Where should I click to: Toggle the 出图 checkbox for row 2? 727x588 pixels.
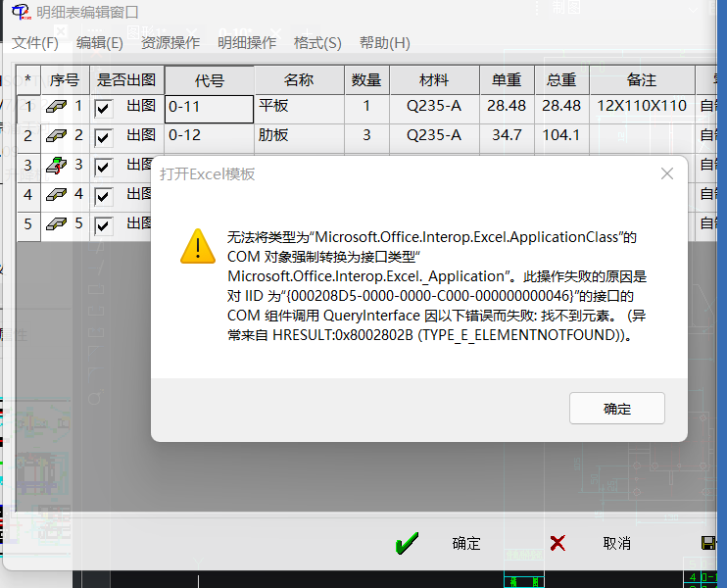click(104, 137)
